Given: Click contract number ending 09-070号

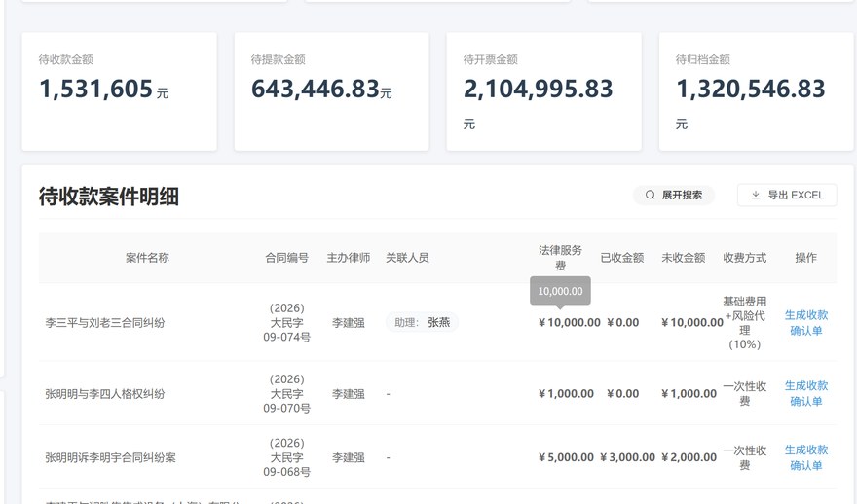Looking at the screenshot, I should 286,394.
